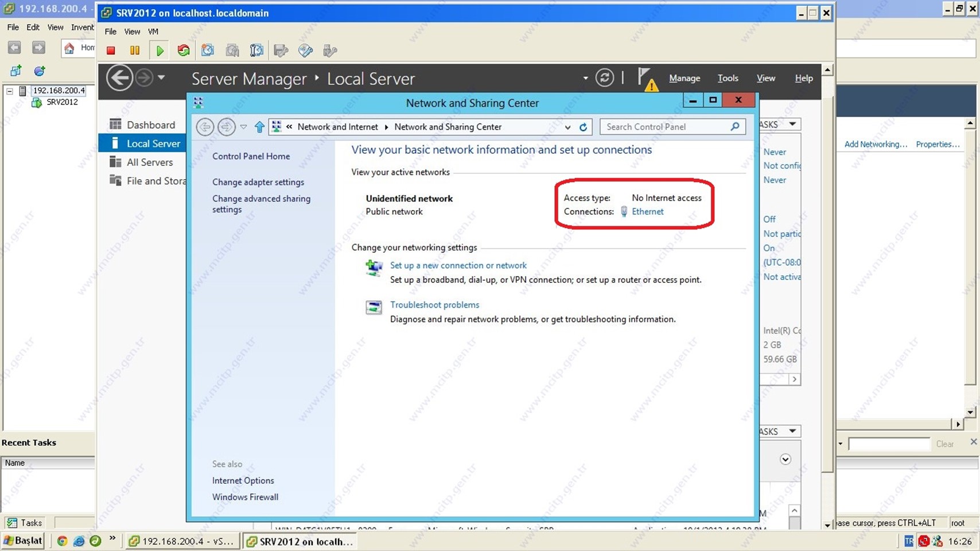Click the search magnifier in Search Control Panel
Viewport: 980px width, 551px height.
point(734,126)
